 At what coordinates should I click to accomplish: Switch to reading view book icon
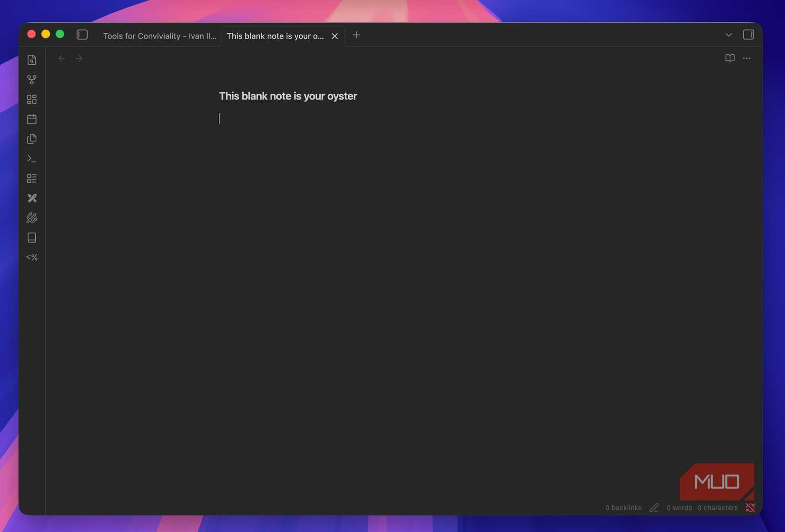(730, 58)
